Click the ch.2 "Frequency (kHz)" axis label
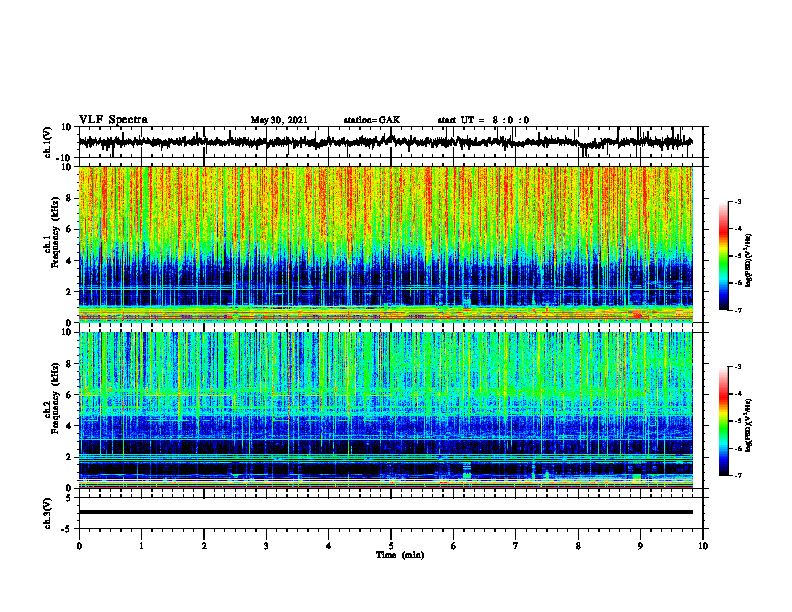792x612 pixels. (x=54, y=398)
